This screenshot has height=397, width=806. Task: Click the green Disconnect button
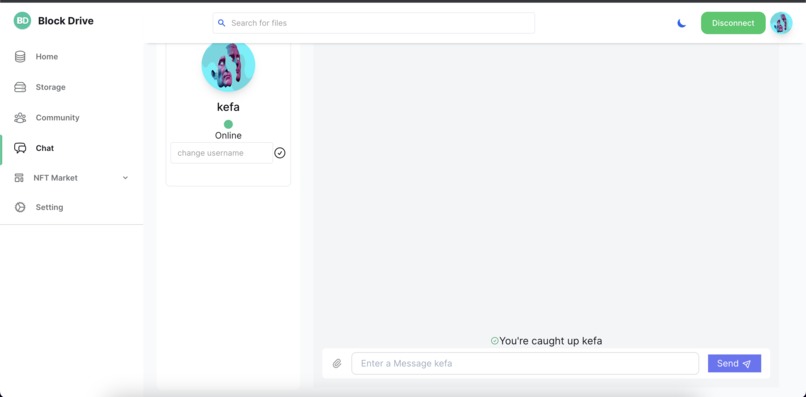733,23
